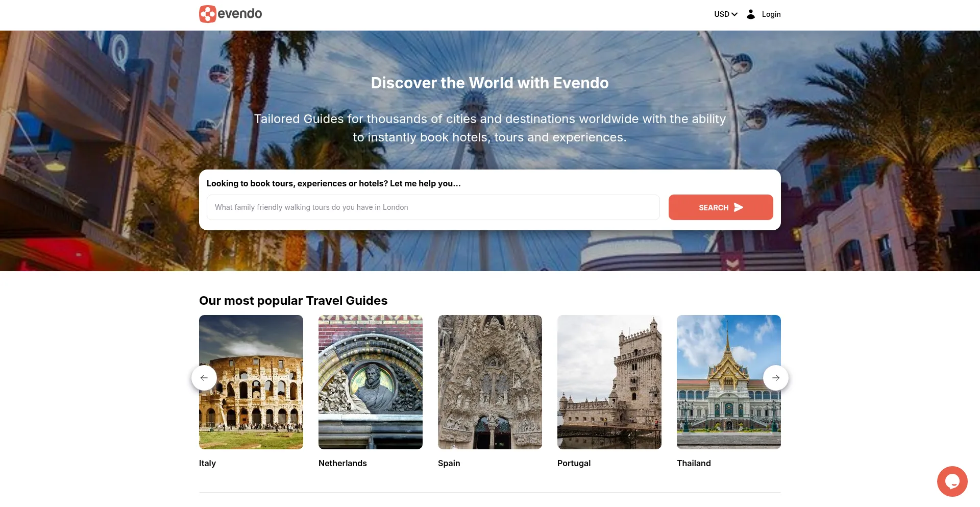The image size is (980, 507).
Task: Click the Netherlands text label
Action: [x=342, y=463]
